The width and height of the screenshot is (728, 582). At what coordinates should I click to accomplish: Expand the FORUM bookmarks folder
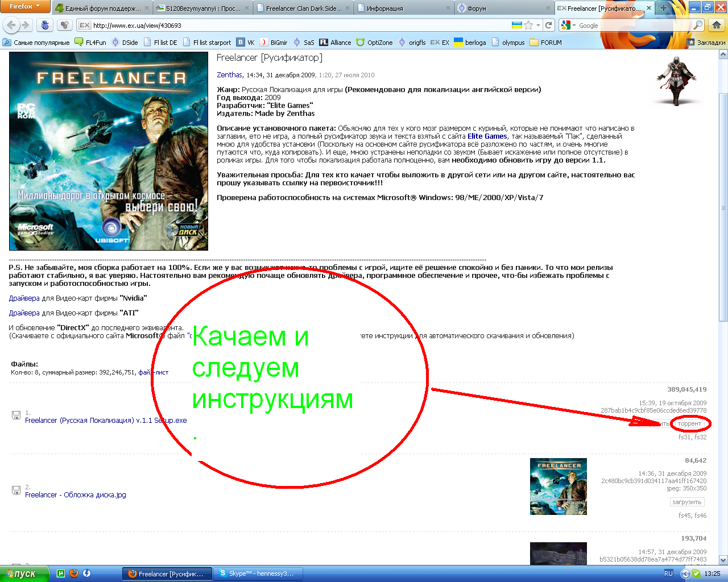point(545,42)
